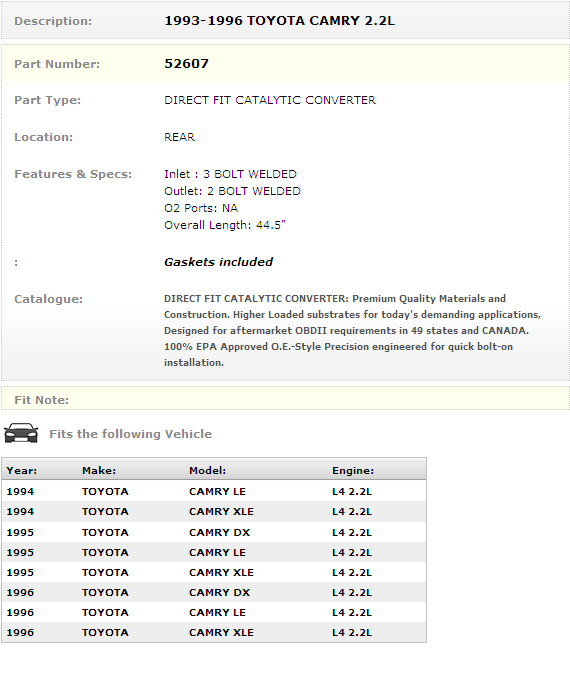This screenshot has width=570, height=690.
Task: Select part number 52607
Action: pos(186,64)
